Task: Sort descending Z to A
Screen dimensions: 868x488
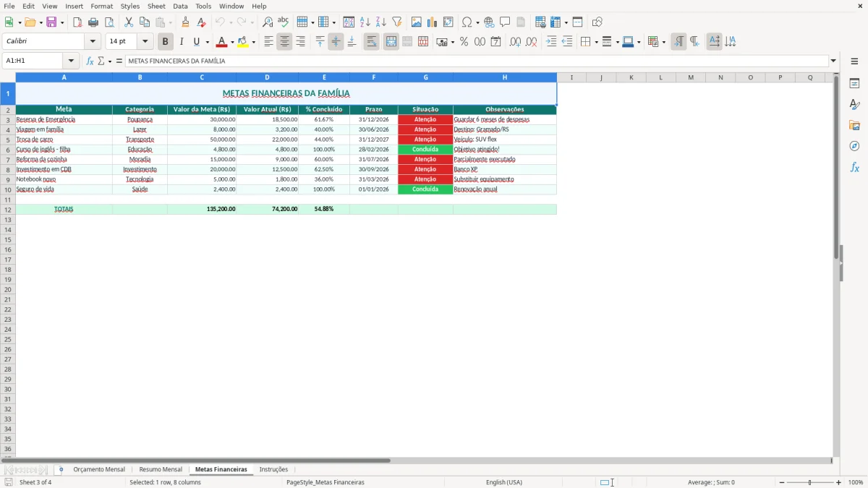Action: (380, 22)
